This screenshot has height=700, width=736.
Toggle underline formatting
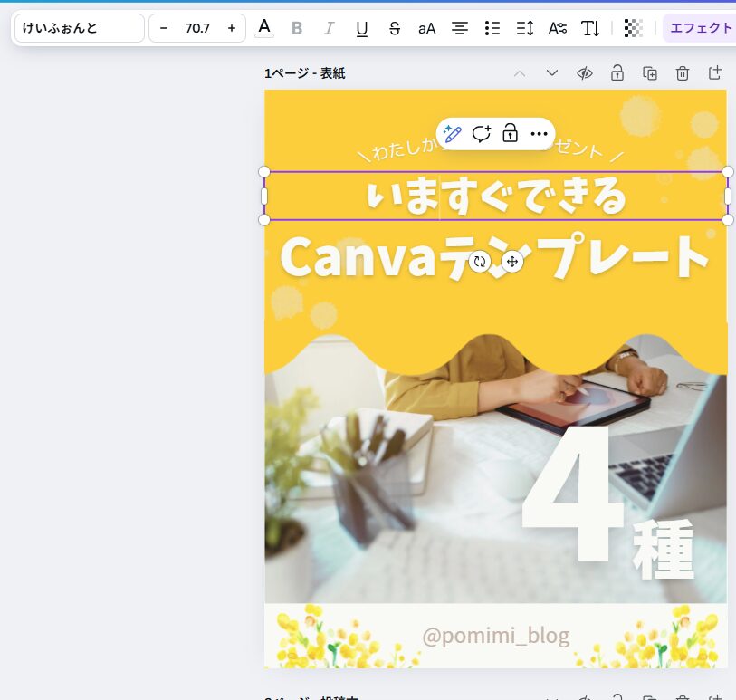362,29
